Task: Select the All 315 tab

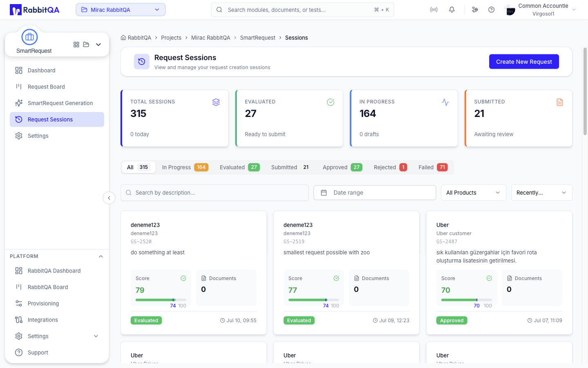Action: (x=139, y=167)
